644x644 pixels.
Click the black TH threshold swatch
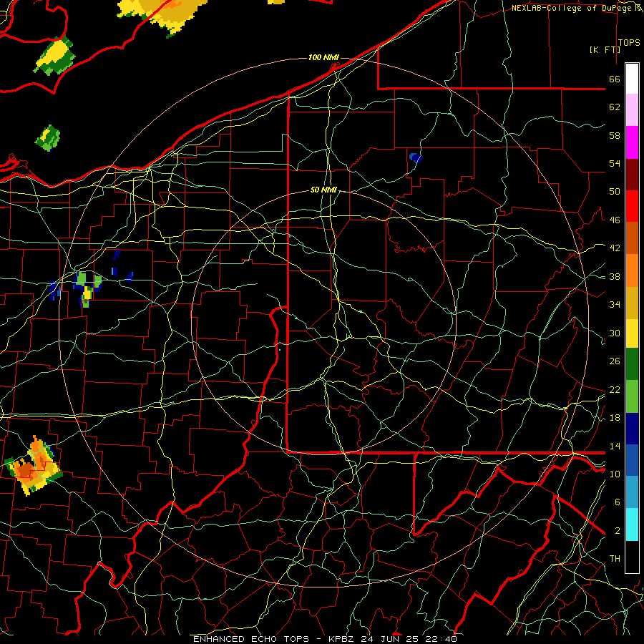click(632, 557)
